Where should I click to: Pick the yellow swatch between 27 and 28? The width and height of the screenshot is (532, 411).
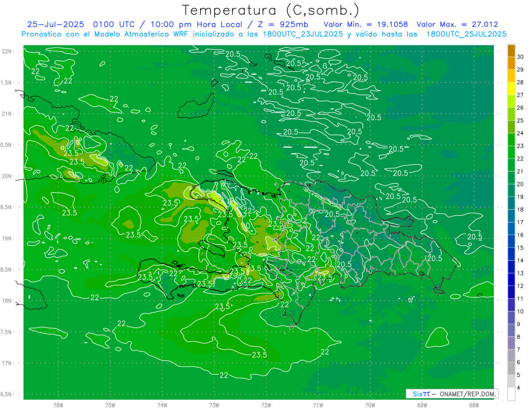(511, 89)
